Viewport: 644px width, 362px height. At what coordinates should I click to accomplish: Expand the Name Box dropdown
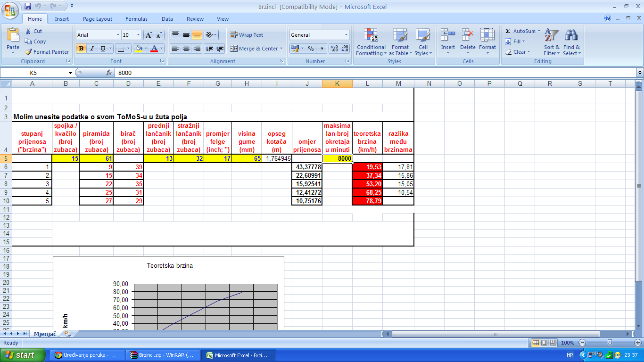[x=70, y=73]
